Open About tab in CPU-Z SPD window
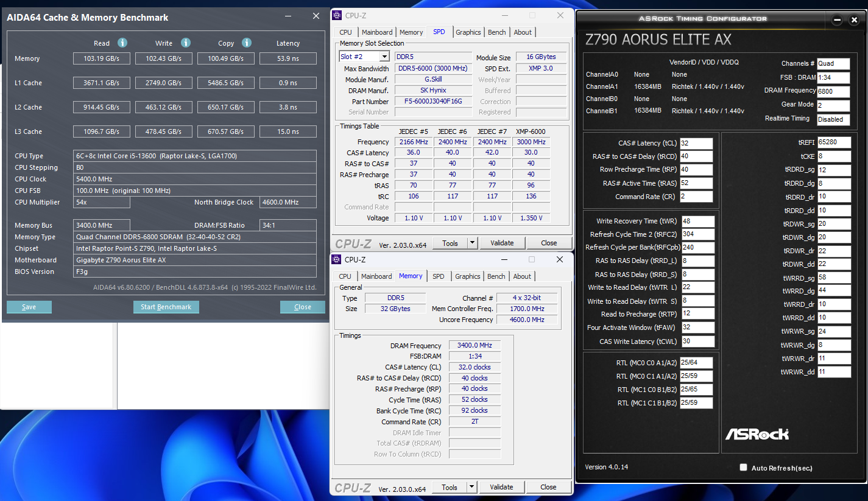 pos(523,32)
